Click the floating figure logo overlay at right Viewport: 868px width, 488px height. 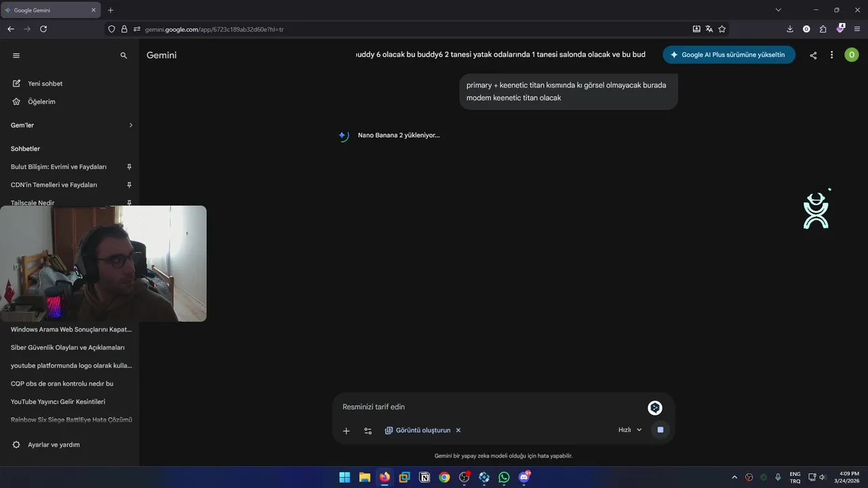point(816,210)
